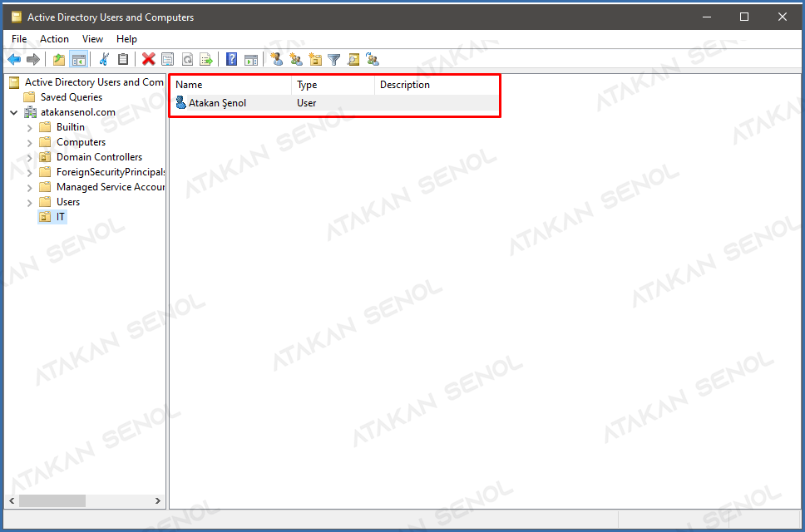This screenshot has height=532, width=805.
Task: Select the Atakan Şenol name text
Action: tap(217, 102)
